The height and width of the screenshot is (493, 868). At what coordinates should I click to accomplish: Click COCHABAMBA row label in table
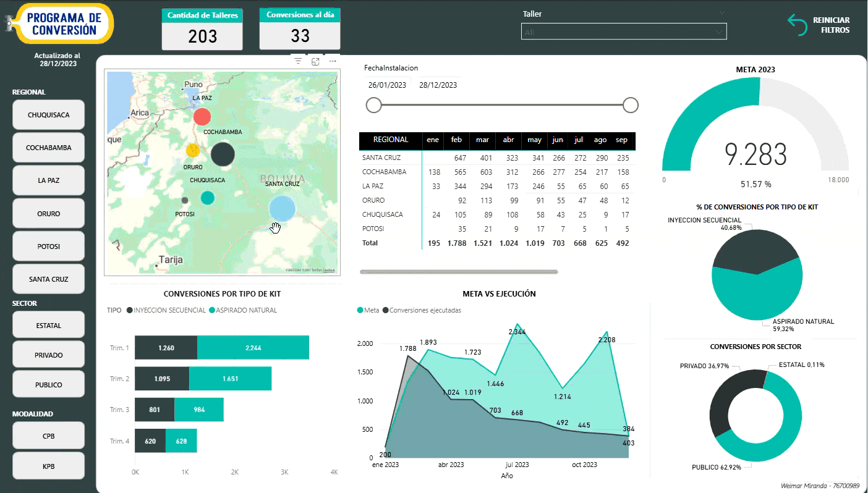(x=384, y=172)
